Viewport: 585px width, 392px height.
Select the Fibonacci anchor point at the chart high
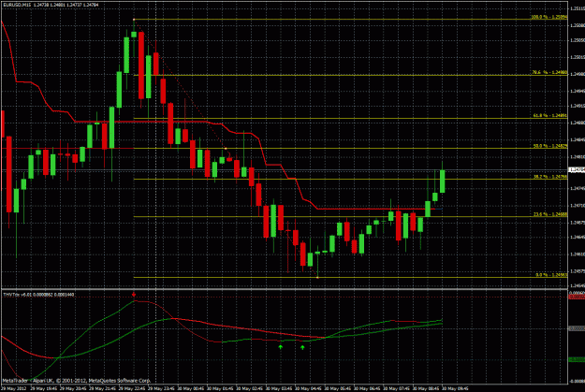[x=134, y=19]
